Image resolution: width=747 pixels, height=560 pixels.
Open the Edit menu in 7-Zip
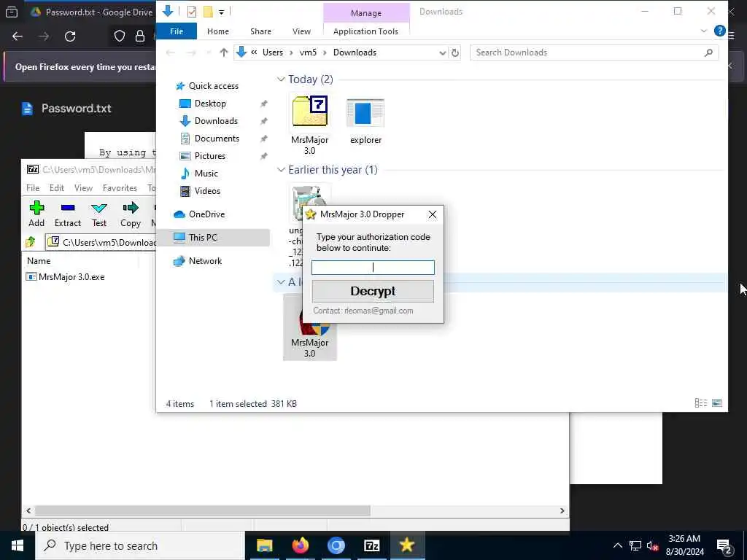57,188
